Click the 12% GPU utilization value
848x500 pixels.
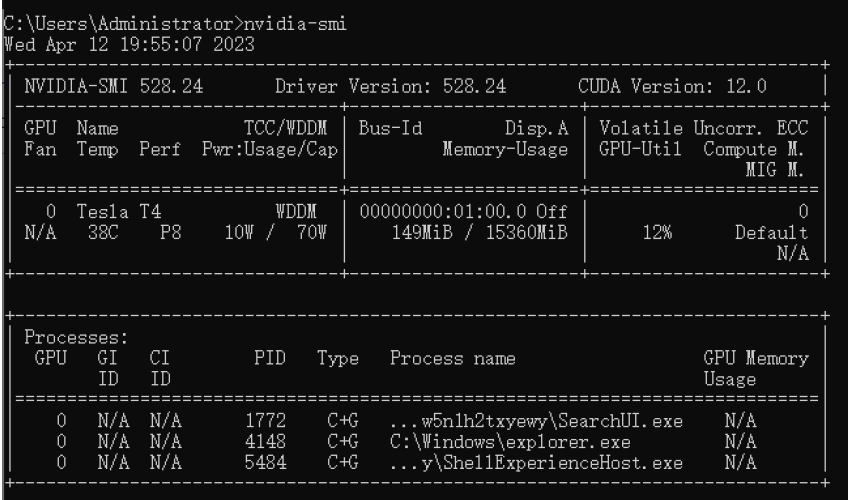tap(657, 232)
